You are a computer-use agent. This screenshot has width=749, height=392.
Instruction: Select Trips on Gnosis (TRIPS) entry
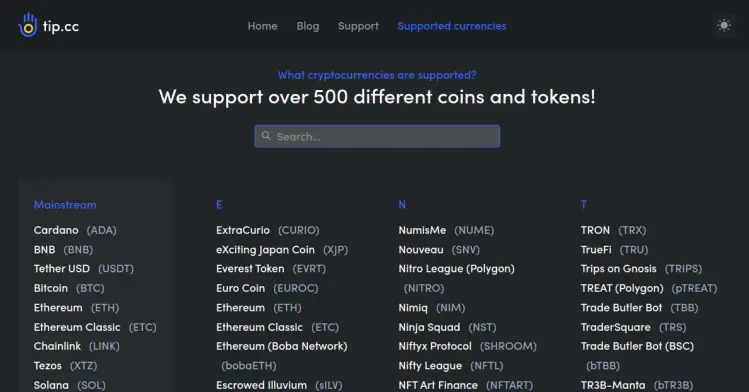click(x=642, y=269)
